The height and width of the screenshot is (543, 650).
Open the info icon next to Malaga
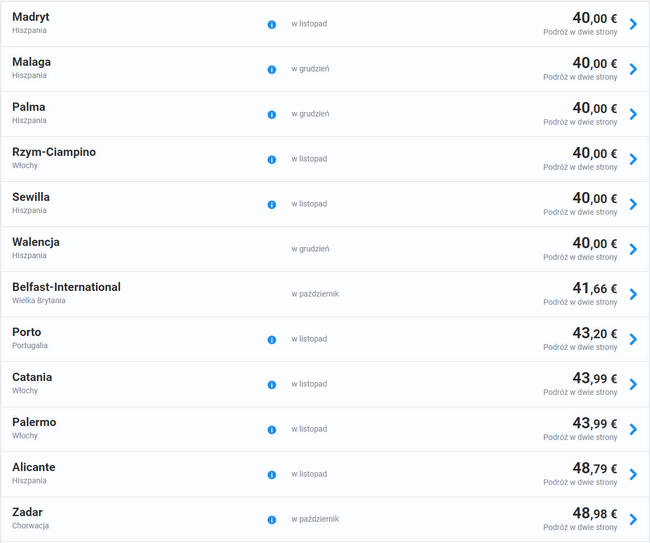point(272,69)
